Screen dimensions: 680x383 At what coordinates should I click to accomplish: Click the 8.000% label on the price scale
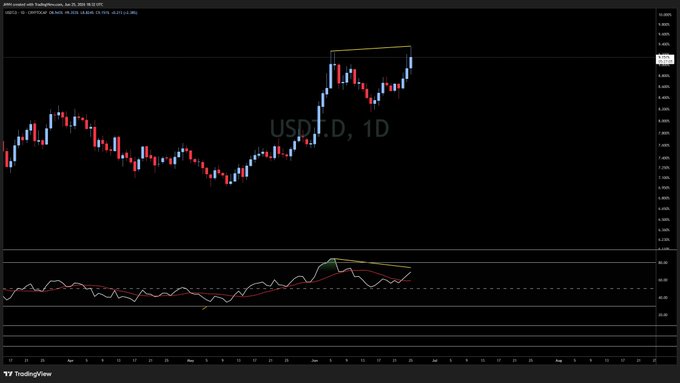(x=664, y=121)
